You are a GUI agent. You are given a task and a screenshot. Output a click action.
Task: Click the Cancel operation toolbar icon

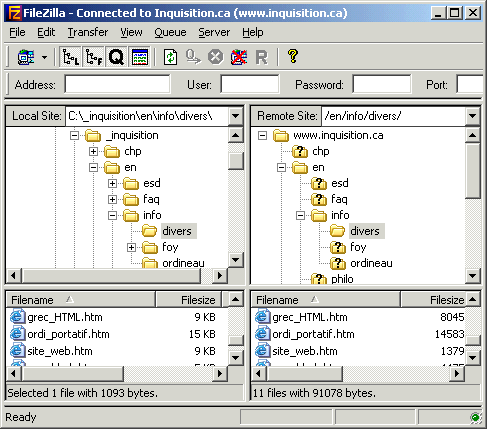(216, 57)
